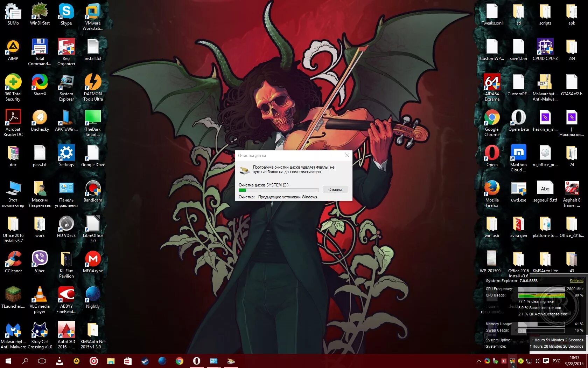This screenshot has height=368, width=588.
Task: Click the Memory Usage bar in the widget
Action: [541, 324]
